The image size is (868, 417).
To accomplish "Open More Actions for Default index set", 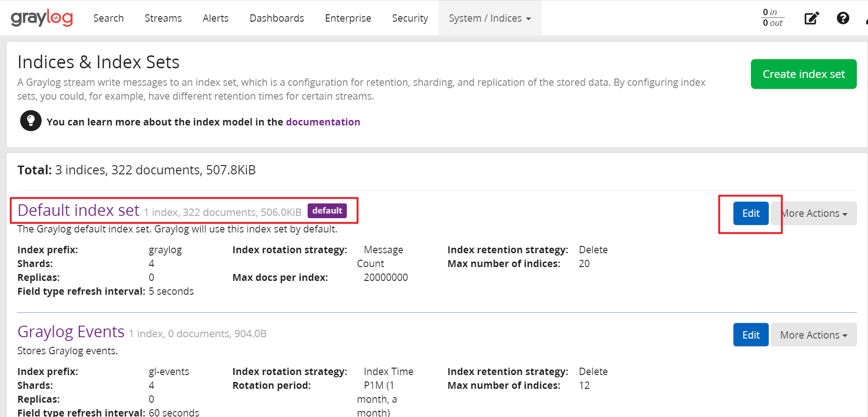I will (x=814, y=214).
